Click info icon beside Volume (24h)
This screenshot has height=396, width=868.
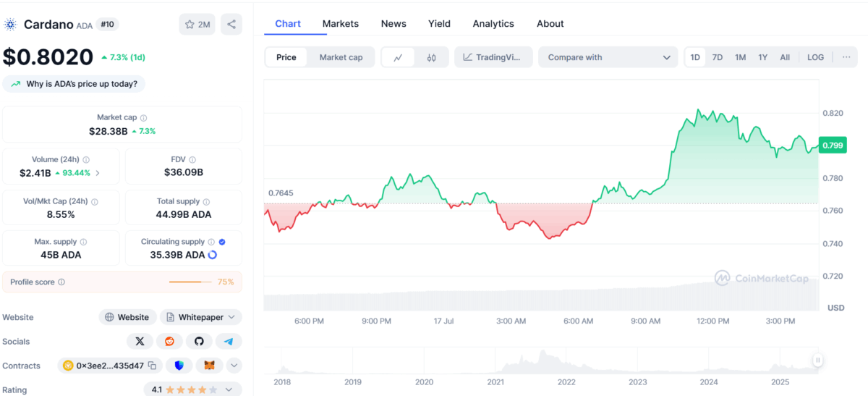click(86, 159)
